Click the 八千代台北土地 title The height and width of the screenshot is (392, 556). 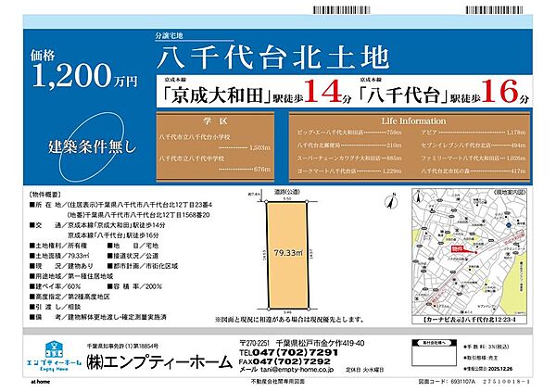[x=273, y=57]
